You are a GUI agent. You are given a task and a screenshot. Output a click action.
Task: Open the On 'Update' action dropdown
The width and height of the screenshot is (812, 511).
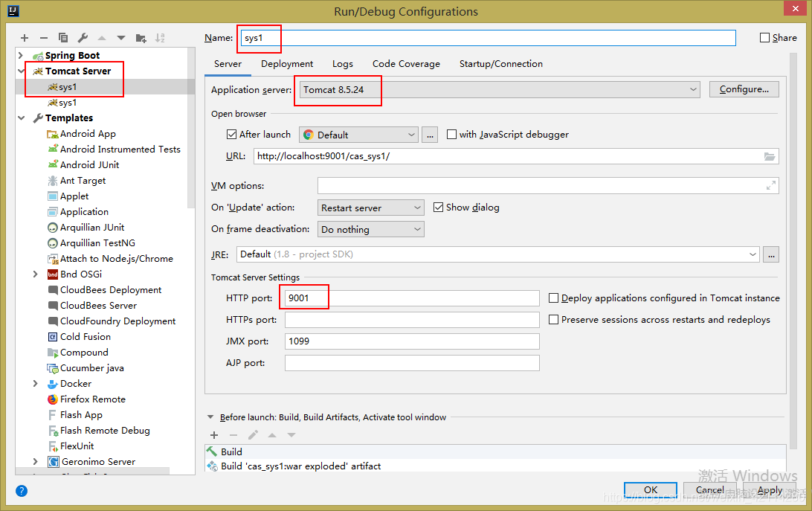tap(371, 208)
